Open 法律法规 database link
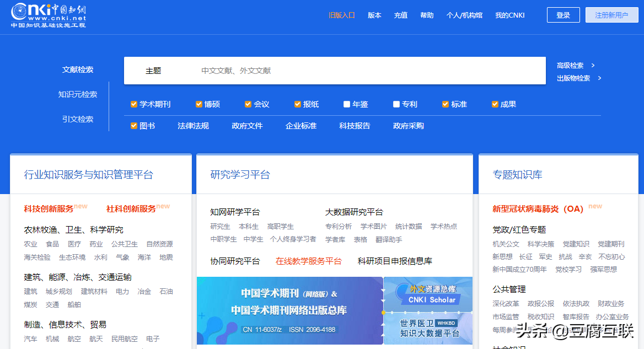 tap(193, 126)
